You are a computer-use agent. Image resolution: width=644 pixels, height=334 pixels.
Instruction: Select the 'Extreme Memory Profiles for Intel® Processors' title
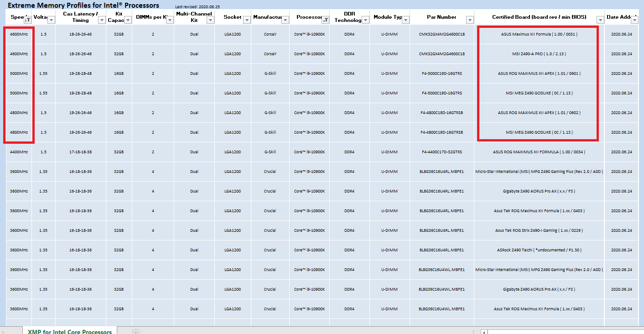[84, 5]
